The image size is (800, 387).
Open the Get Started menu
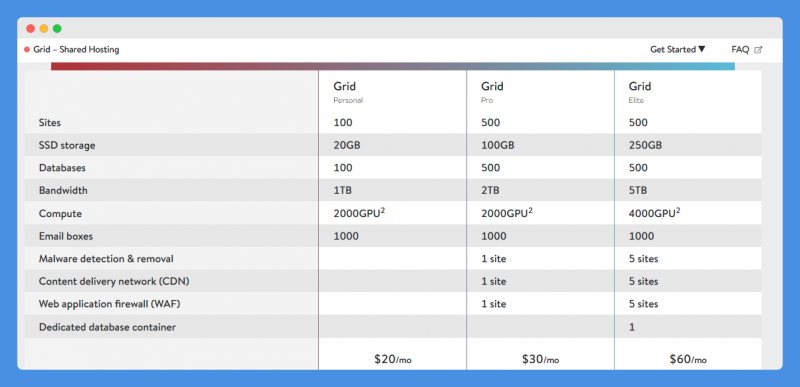coord(678,49)
